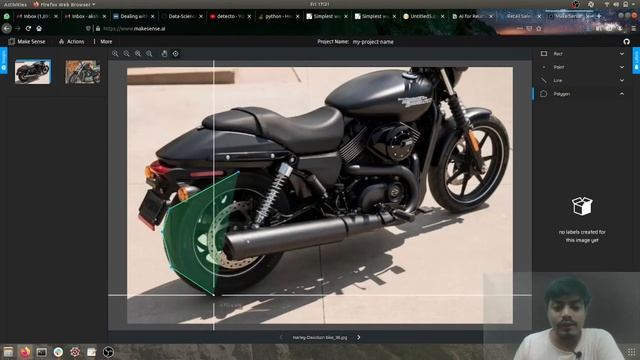Go to previous image with left arrow
This screenshot has height=360, width=640.
pyautogui.click(x=281, y=337)
